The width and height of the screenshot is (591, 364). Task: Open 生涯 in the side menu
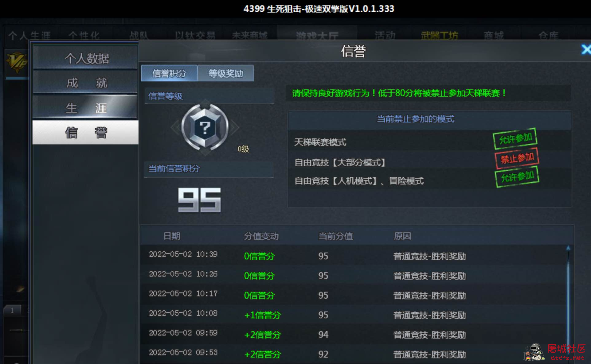click(x=85, y=107)
